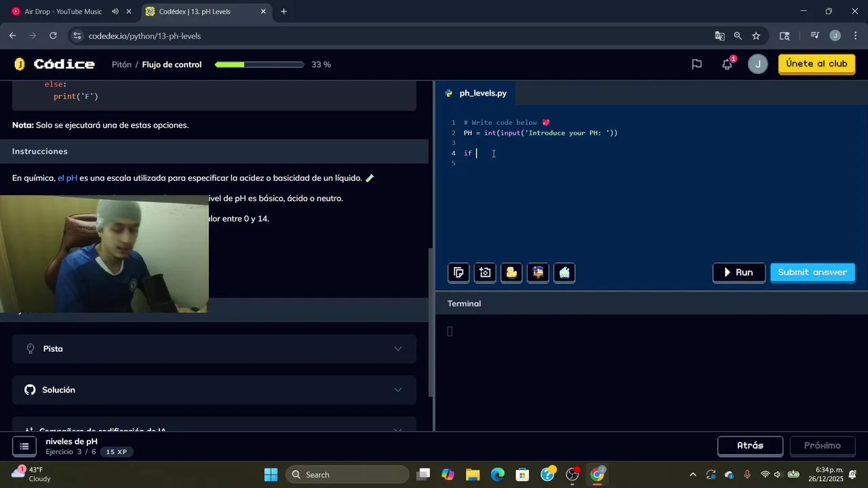Bookmark this page with the star
Viewport: 868px width, 488px height.
click(756, 36)
